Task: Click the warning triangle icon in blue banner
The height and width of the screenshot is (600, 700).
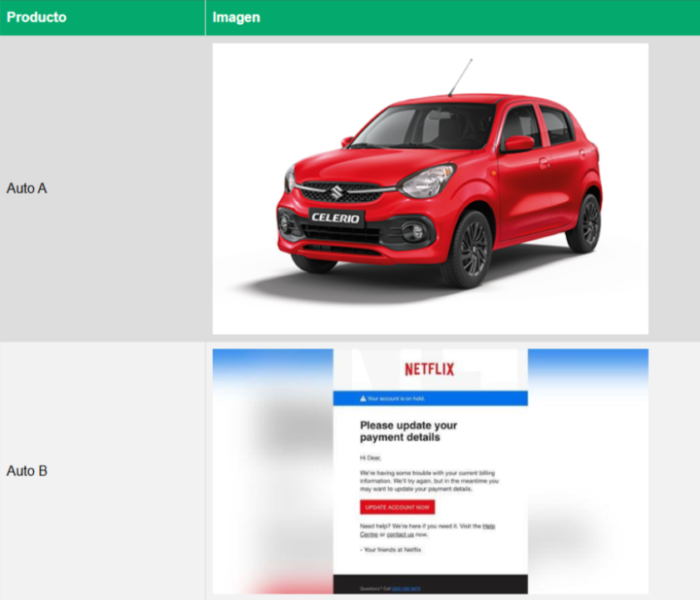Action: click(363, 398)
